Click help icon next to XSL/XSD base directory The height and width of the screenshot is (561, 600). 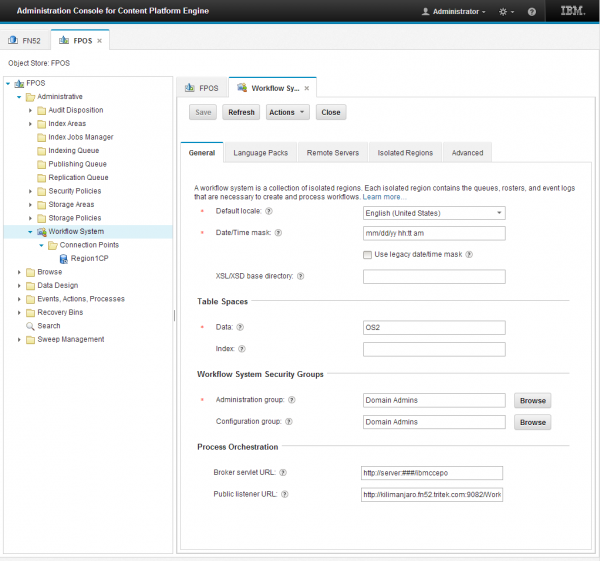[x=300, y=276]
